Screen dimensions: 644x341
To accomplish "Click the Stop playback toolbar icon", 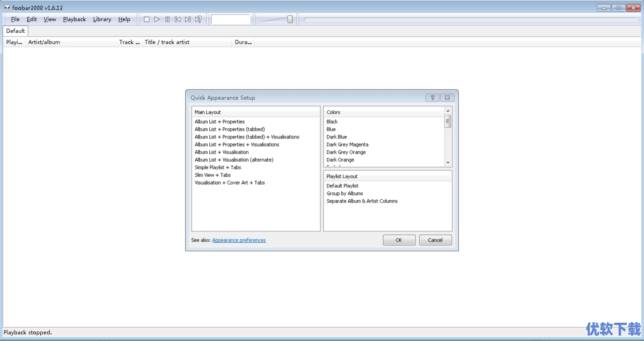I will (x=147, y=19).
